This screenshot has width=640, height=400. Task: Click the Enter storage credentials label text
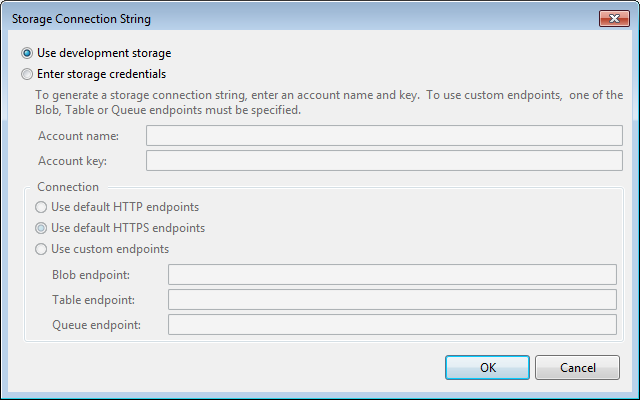coord(101,73)
